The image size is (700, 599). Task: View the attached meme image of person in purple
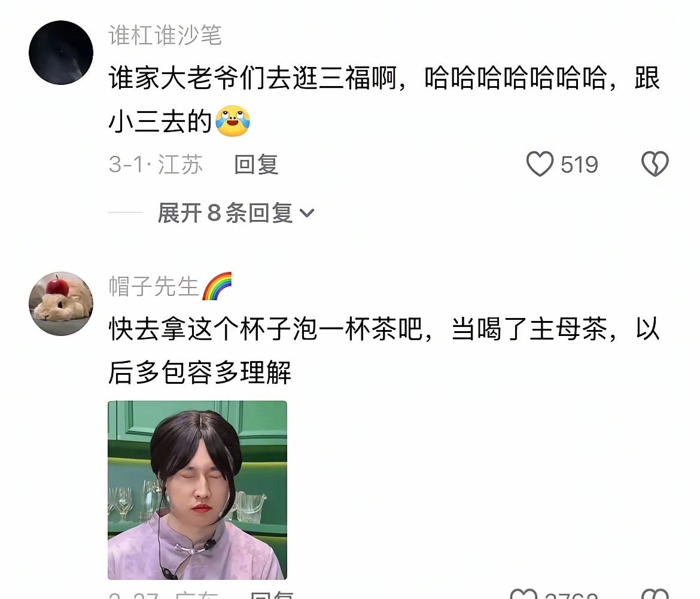197,490
